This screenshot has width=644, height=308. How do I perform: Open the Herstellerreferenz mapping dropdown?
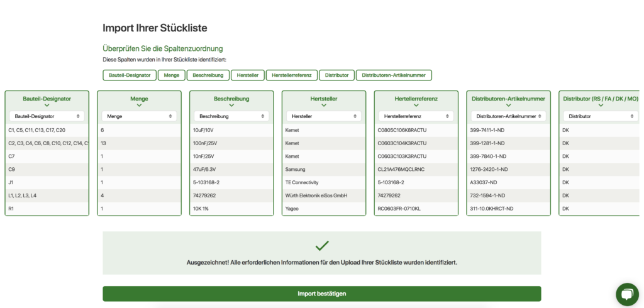416,116
